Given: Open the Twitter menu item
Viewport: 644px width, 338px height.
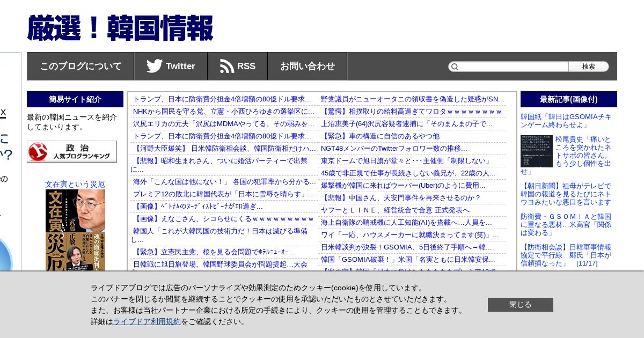Looking at the screenshot, I should pos(171,67).
